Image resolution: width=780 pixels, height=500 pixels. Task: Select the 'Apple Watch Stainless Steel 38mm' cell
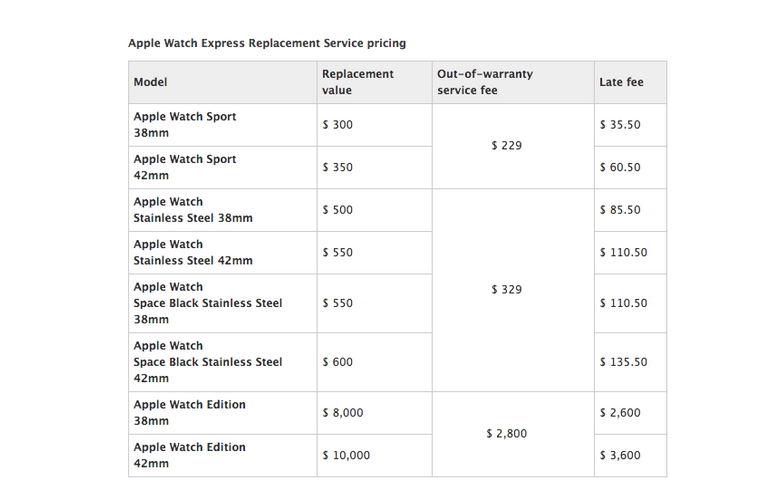click(223, 210)
